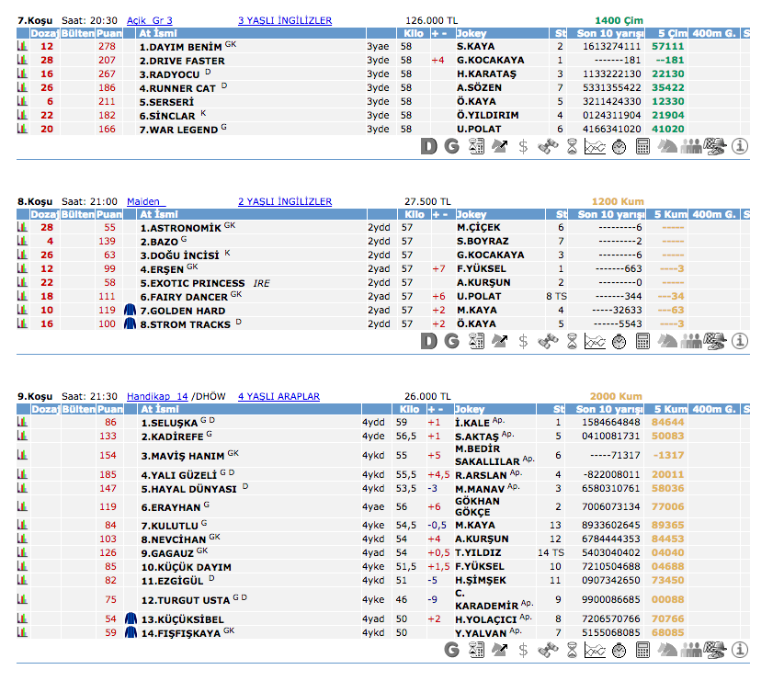Click the D icon below race 7
The image size is (784, 681).
(x=428, y=145)
